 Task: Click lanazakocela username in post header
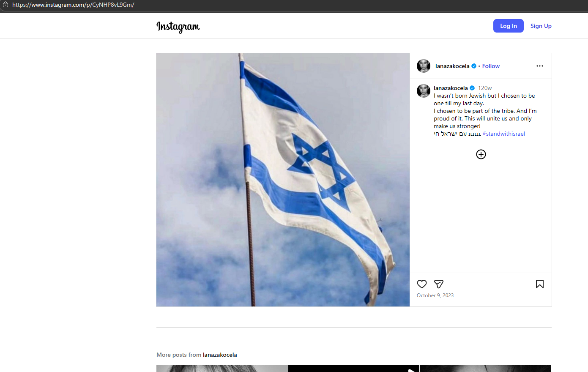(x=452, y=66)
